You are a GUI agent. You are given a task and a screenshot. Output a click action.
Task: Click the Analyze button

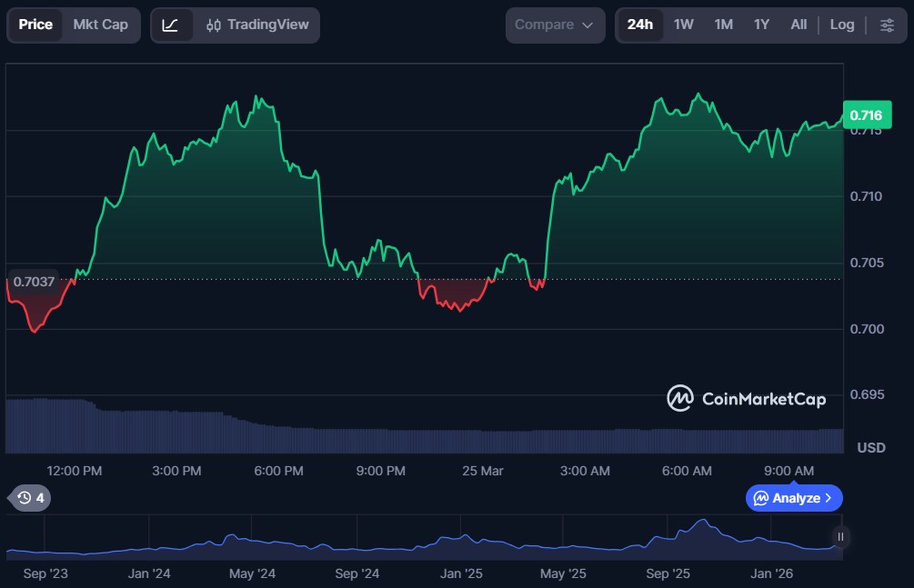[x=793, y=498]
